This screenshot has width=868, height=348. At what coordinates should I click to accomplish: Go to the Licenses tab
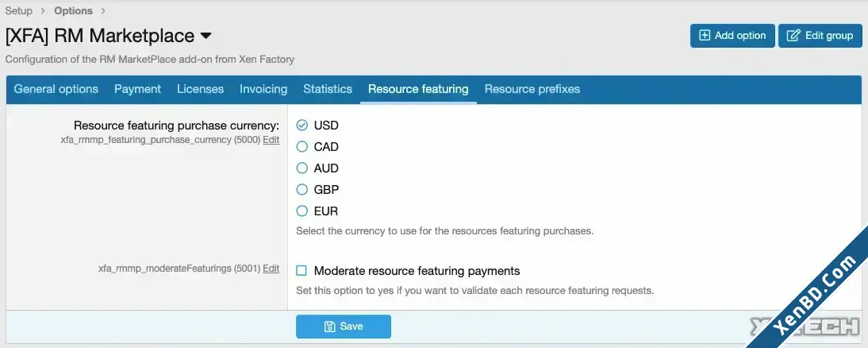[201, 89]
